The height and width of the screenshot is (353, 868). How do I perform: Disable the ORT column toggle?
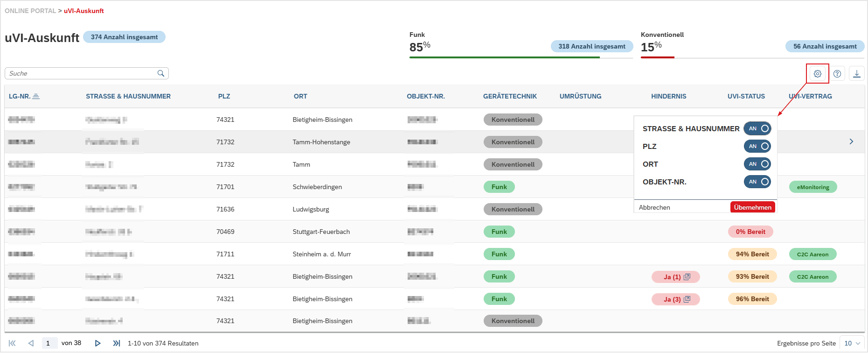[757, 164]
